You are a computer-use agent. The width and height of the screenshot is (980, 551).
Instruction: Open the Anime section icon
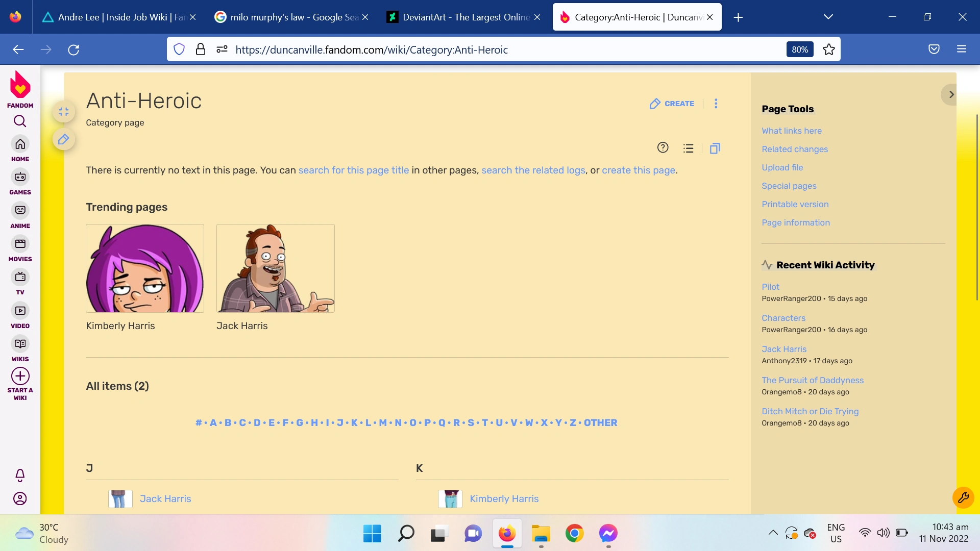[20, 210]
